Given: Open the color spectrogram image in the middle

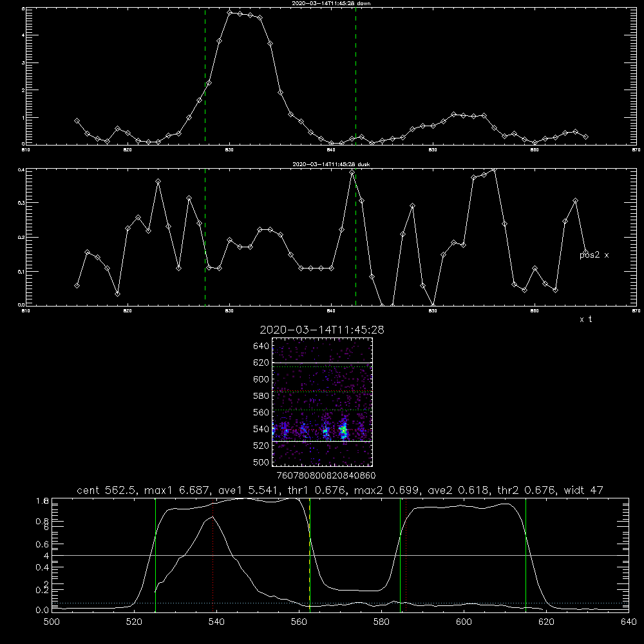Looking at the screenshot, I should pos(322,402).
